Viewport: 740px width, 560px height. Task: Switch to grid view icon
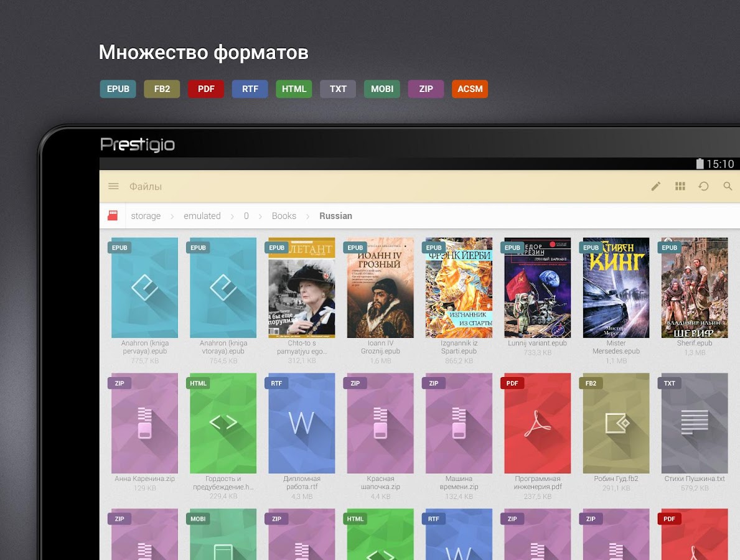680,186
